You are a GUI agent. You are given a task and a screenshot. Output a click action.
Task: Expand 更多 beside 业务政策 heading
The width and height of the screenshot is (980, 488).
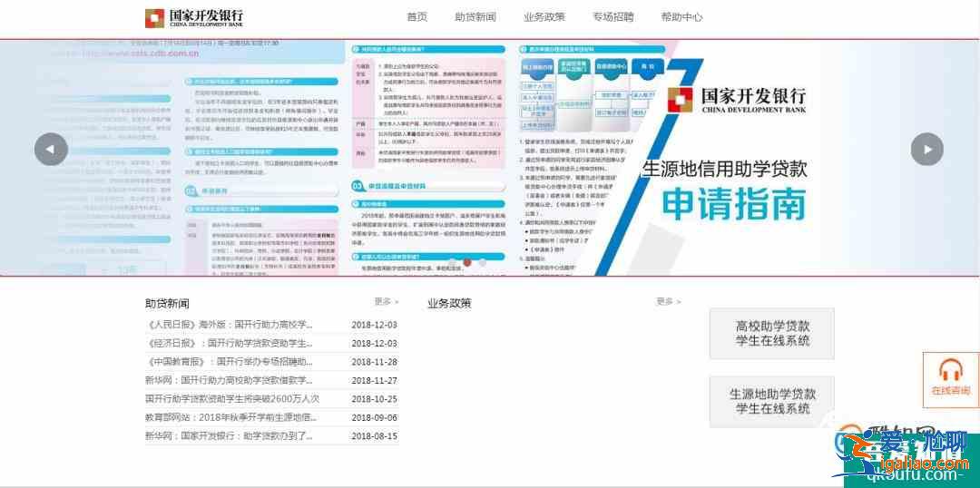tap(668, 302)
